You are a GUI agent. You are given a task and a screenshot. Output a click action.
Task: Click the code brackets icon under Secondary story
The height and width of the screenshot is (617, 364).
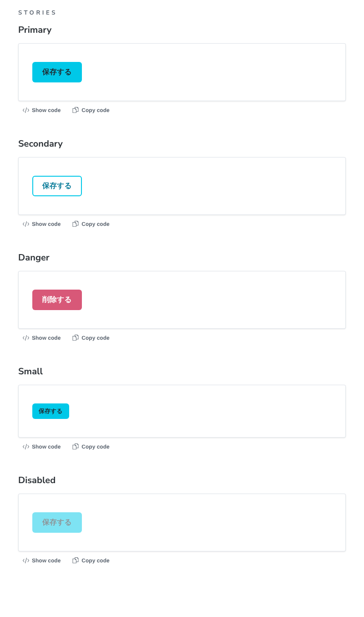[26, 224]
